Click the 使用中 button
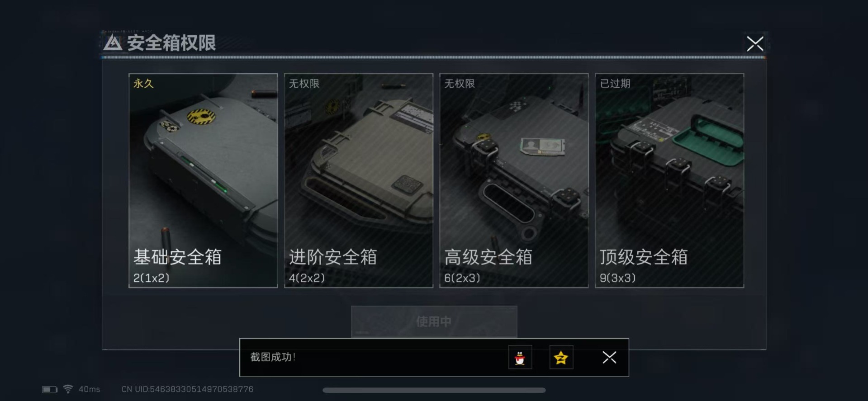868x401 pixels. coord(434,321)
